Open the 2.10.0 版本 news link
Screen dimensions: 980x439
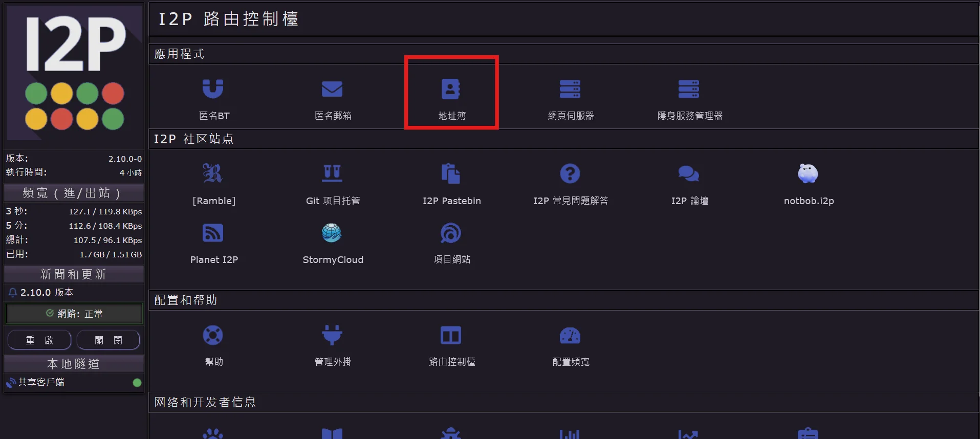click(47, 293)
